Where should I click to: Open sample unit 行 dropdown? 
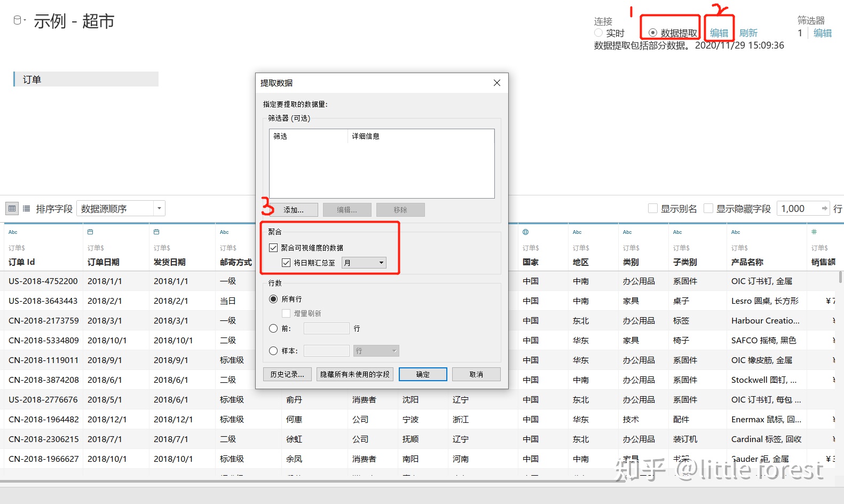[376, 351]
